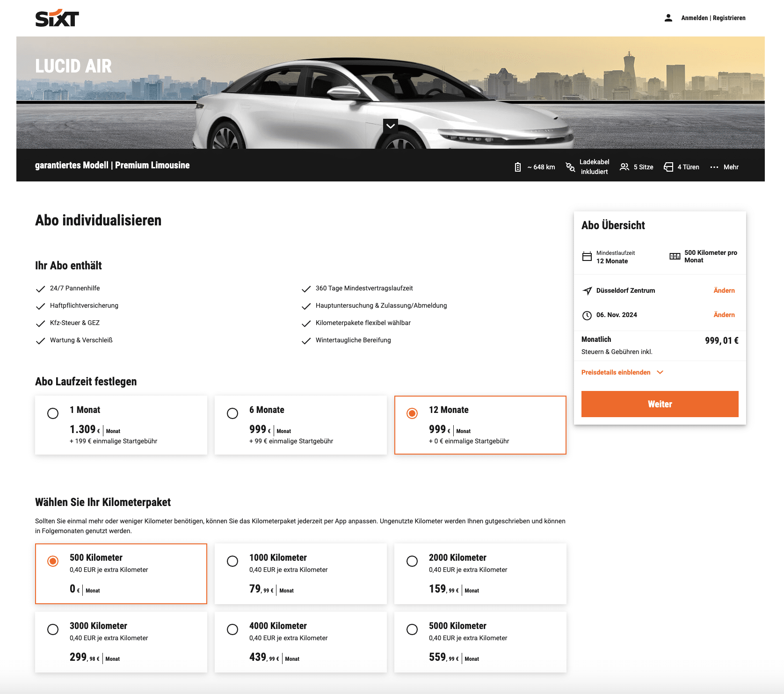Click '+ 199 € einmalige Startgebühr' text
This screenshot has height=694, width=784.
click(x=113, y=441)
